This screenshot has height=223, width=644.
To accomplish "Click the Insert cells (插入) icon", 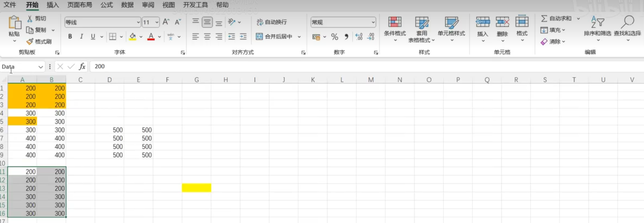I will coord(483,22).
